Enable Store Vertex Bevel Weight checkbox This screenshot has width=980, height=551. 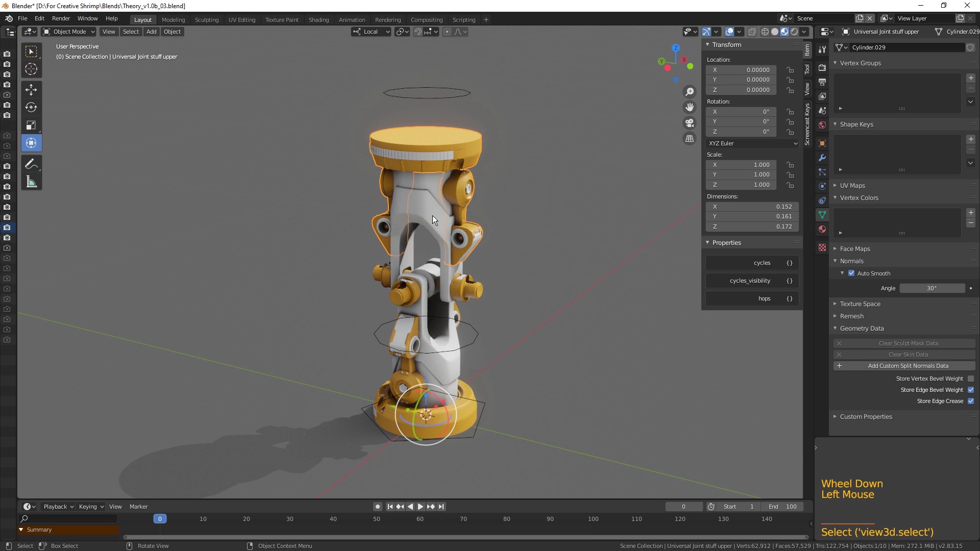[x=971, y=379]
